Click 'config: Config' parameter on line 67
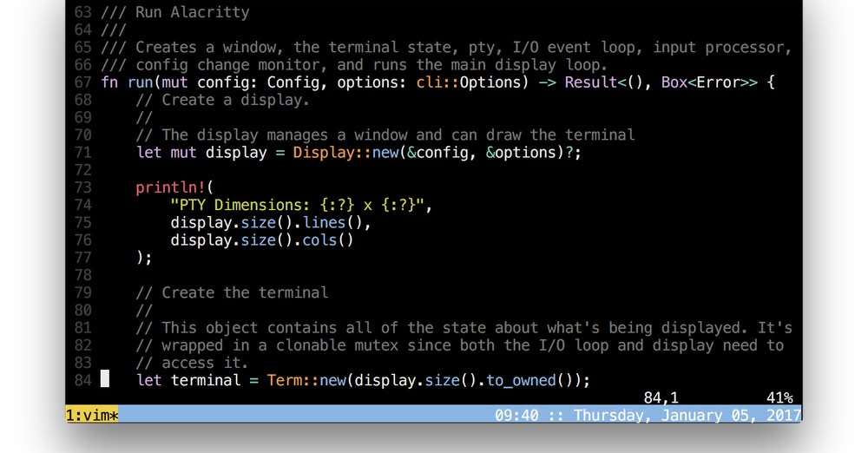Screen dimensions: 868x453 point(258,82)
